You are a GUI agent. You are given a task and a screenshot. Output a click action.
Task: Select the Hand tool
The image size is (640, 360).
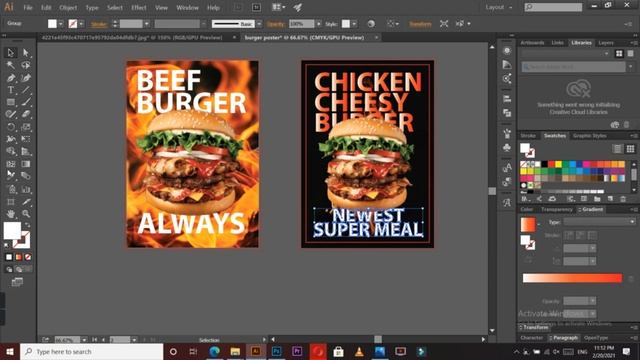(11, 213)
